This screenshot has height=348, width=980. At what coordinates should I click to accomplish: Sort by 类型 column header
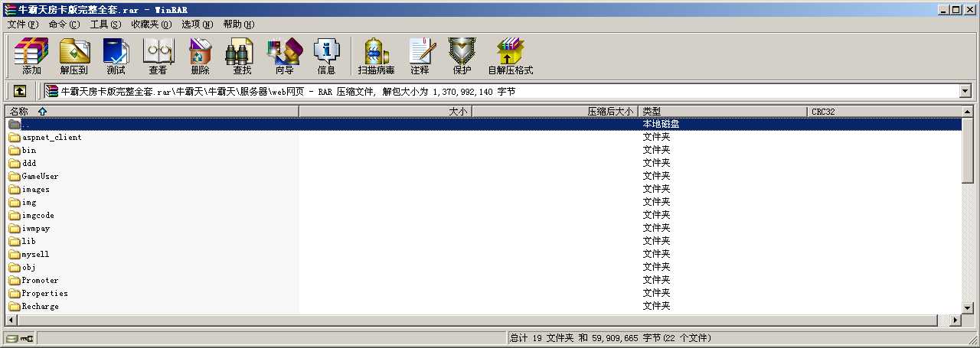tap(724, 111)
